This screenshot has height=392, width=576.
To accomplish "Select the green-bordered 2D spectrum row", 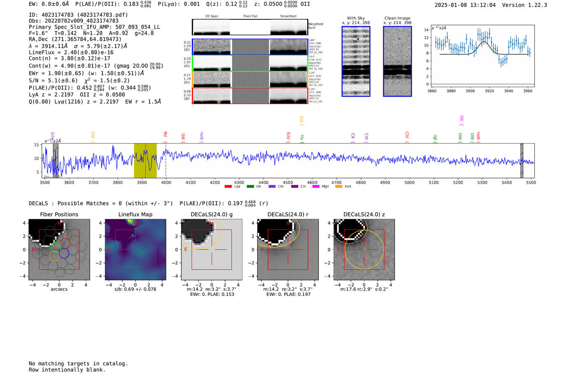I will point(250,63).
